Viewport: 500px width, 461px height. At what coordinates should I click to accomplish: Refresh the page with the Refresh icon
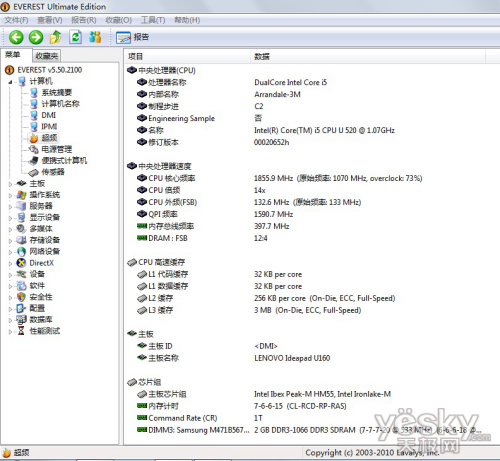[75, 37]
